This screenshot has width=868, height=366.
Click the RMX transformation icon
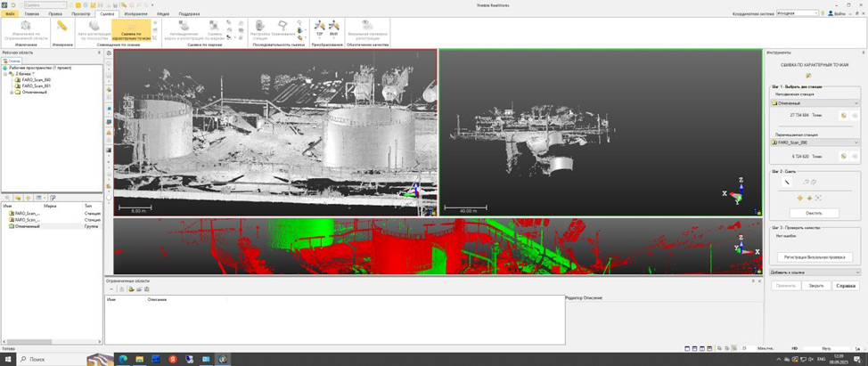click(334, 27)
